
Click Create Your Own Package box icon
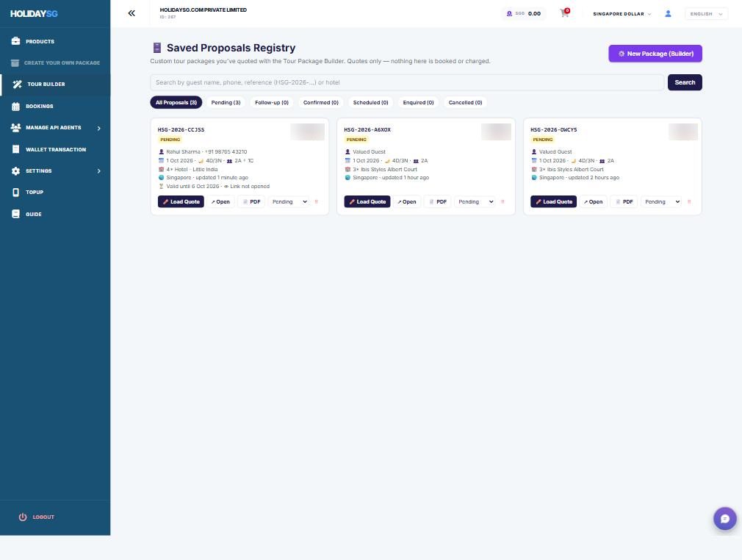pyautogui.click(x=15, y=62)
